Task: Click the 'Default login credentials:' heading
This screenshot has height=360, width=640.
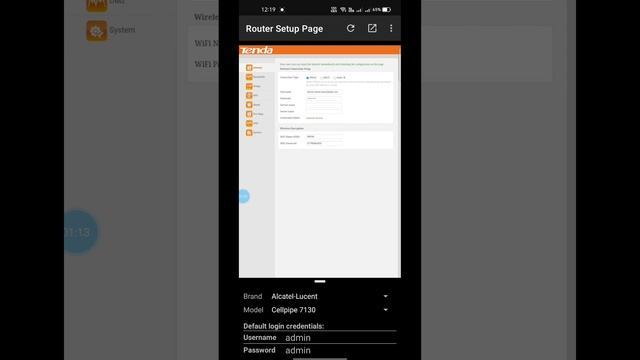Action: 283,326
